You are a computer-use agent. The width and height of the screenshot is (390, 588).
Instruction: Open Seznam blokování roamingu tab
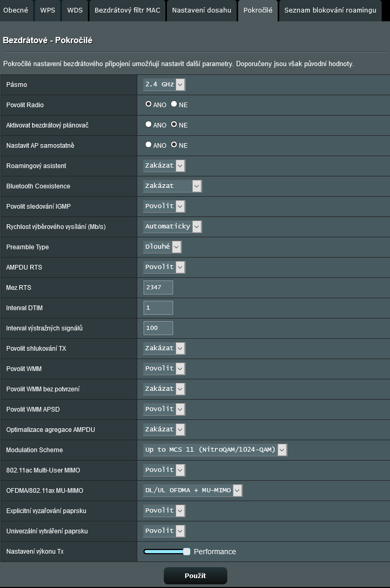330,10
